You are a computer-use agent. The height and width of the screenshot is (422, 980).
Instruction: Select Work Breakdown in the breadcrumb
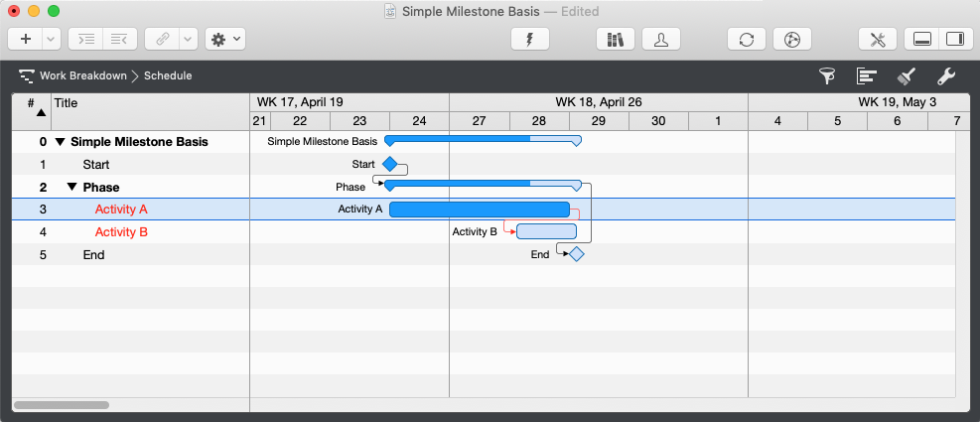point(82,75)
